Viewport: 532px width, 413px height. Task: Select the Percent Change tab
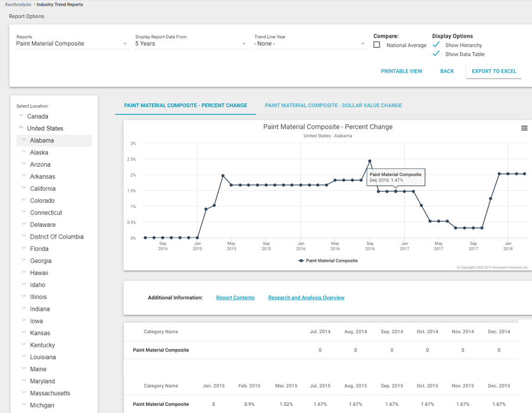[x=186, y=105]
